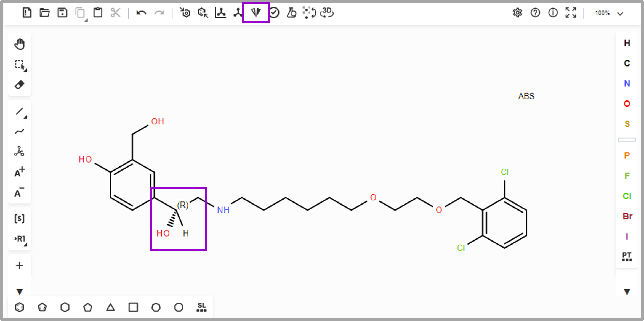Open the Periodic Table button
Viewport: 644px width, 321px height.
point(627,256)
